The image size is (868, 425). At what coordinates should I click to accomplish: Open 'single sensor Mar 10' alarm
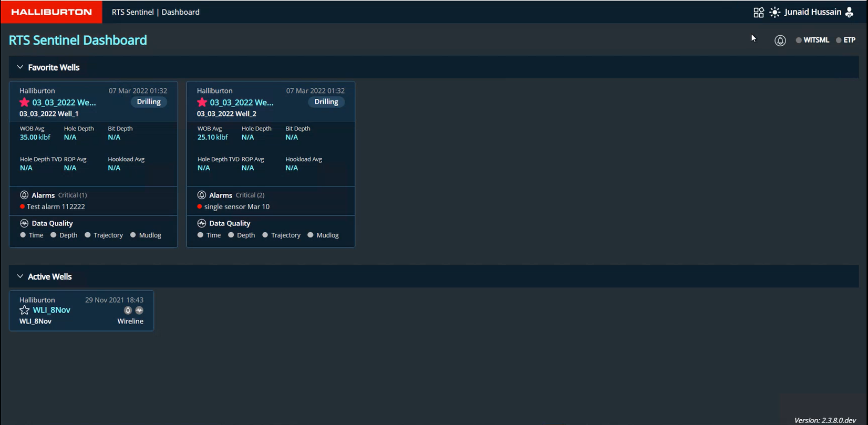tap(236, 206)
